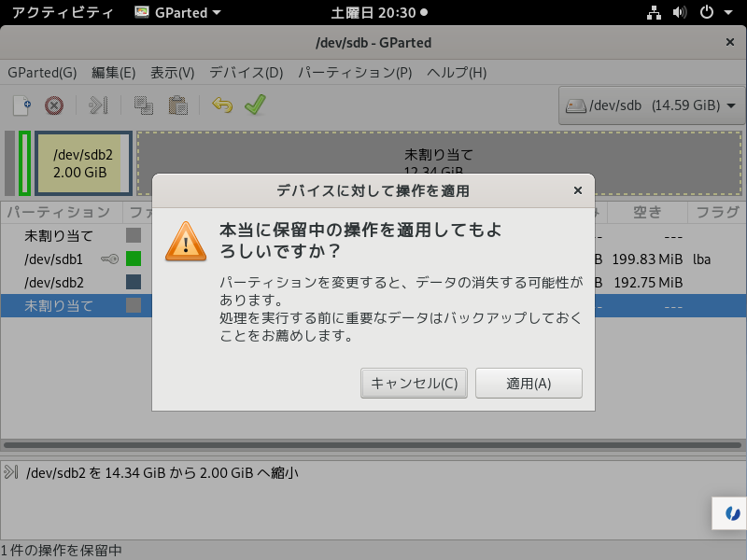Click the delete partition toolbar icon
This screenshot has height=560, width=747.
(x=54, y=105)
